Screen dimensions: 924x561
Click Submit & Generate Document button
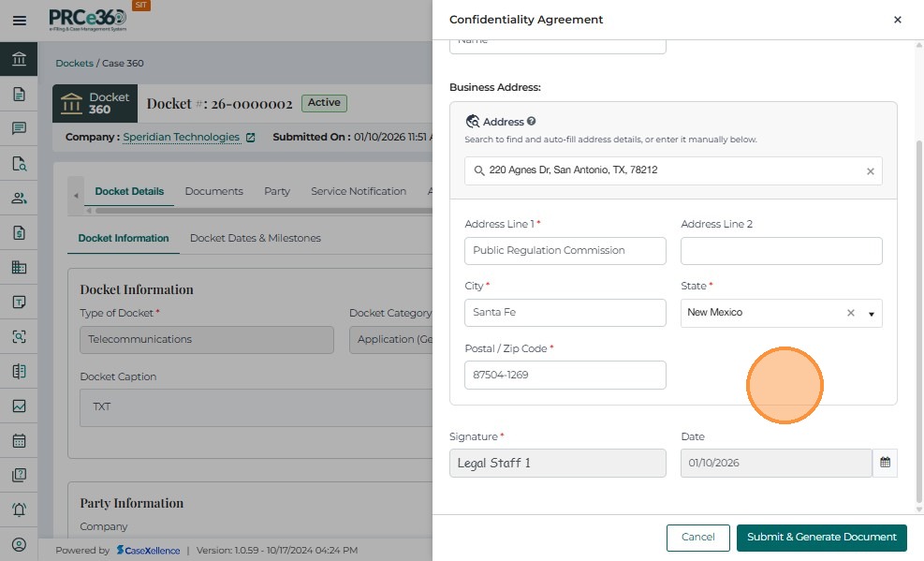click(x=821, y=538)
